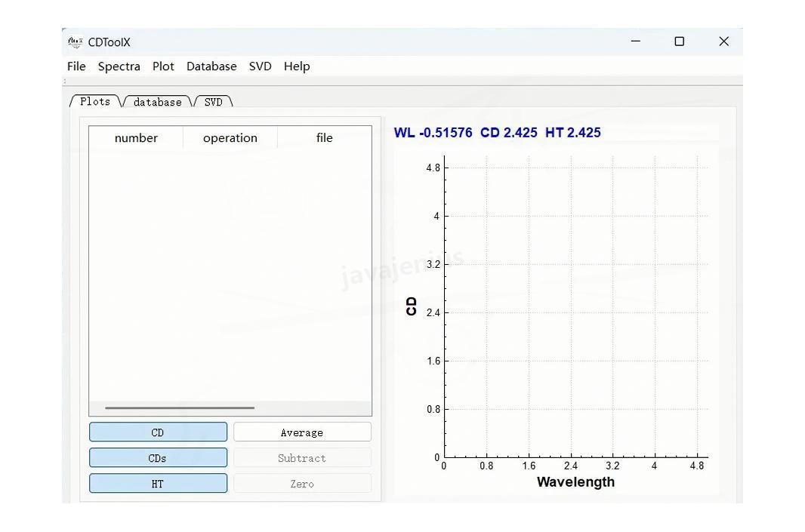Image resolution: width=805 pixels, height=532 pixels.
Task: Click the Wavelength axis label
Action: [575, 481]
